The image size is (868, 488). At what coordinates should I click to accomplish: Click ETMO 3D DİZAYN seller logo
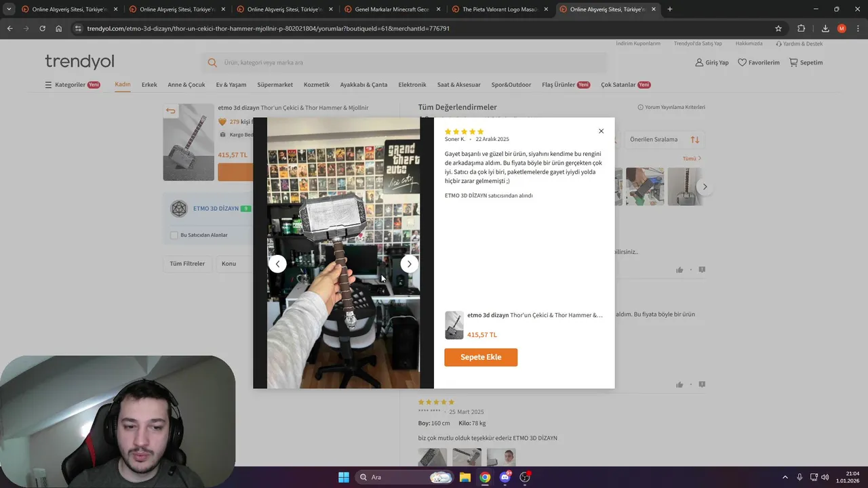[178, 209]
